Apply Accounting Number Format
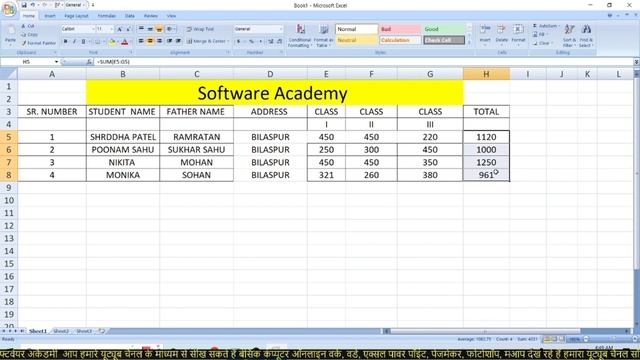 click(238, 41)
